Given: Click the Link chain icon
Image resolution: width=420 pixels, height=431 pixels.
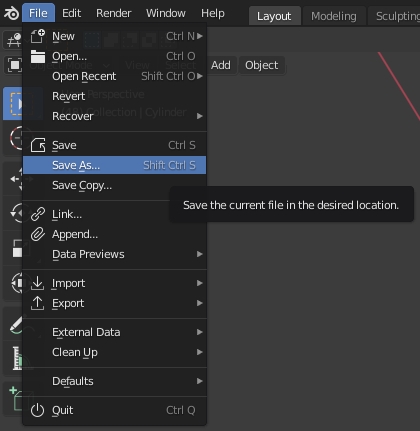Looking at the screenshot, I should pyautogui.click(x=38, y=214).
